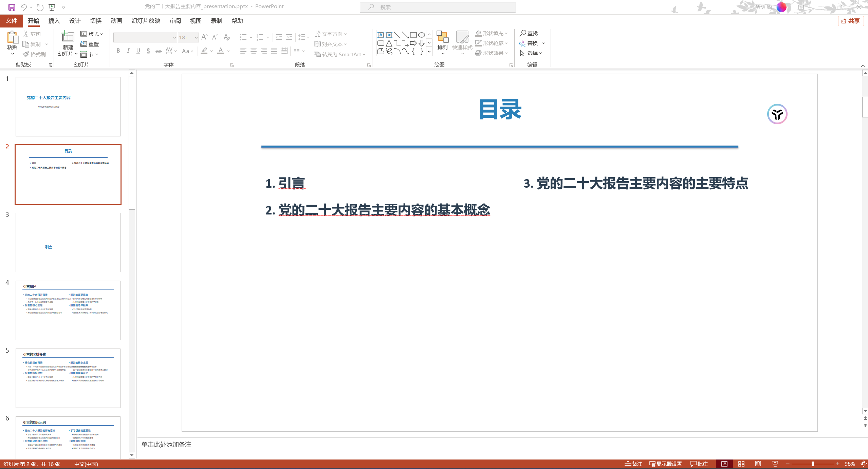This screenshot has width=868, height=469.
Task: Toggle Bold formatting
Action: 118,51
